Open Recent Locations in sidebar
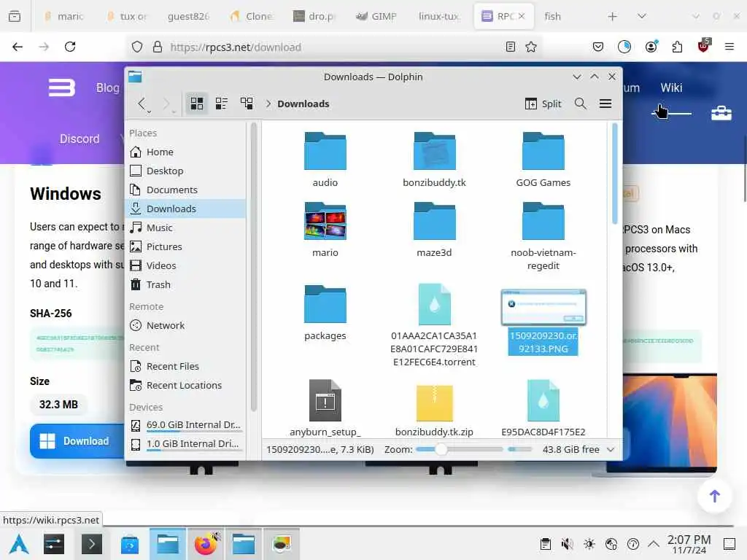Viewport: 747px width, 560px height. [x=186, y=385]
